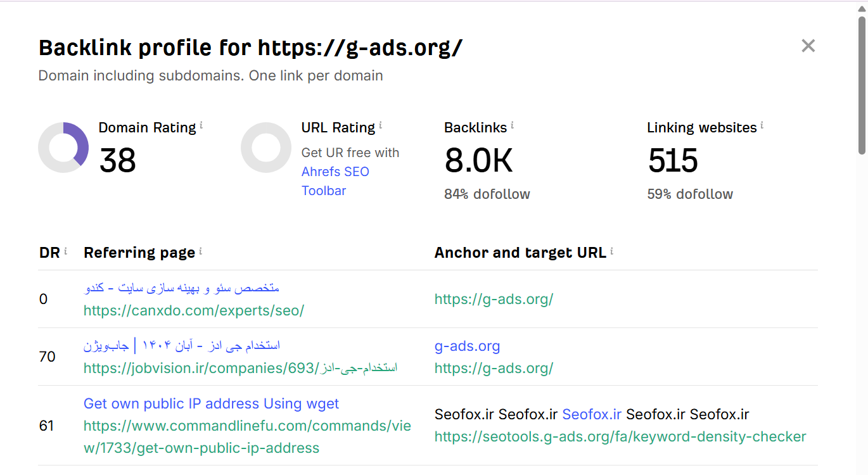
Task: Click the vertical scrollbar thumb
Action: [862, 85]
